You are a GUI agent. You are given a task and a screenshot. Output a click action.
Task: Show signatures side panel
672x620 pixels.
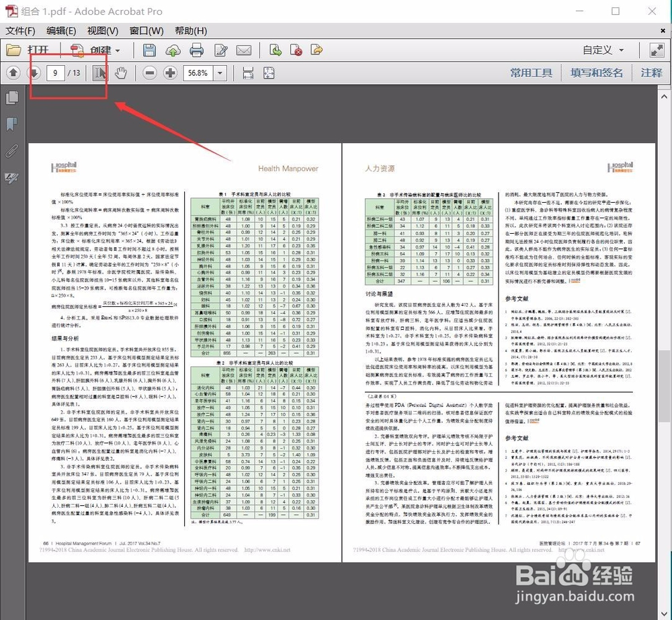(x=11, y=177)
